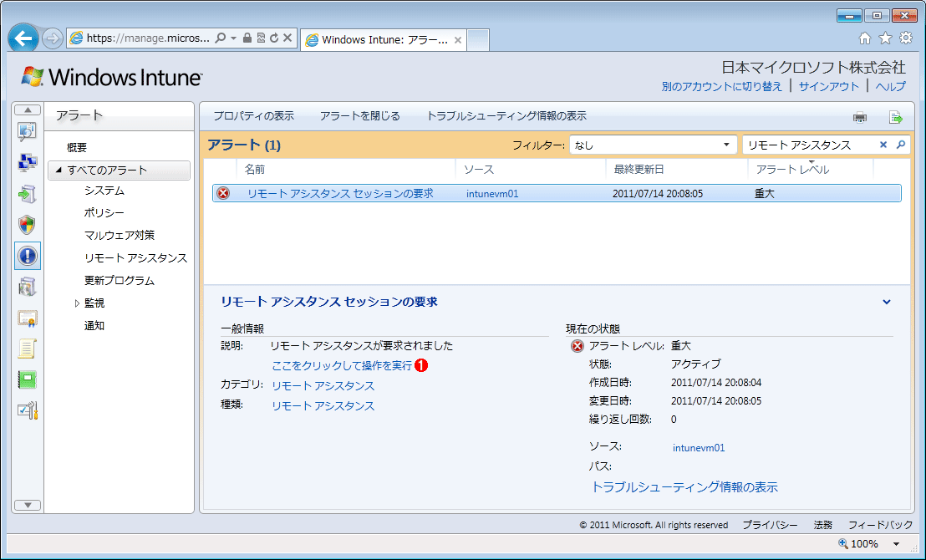The image size is (926, 560).
Task: Click the browser address bar URL
Action: 148,38
